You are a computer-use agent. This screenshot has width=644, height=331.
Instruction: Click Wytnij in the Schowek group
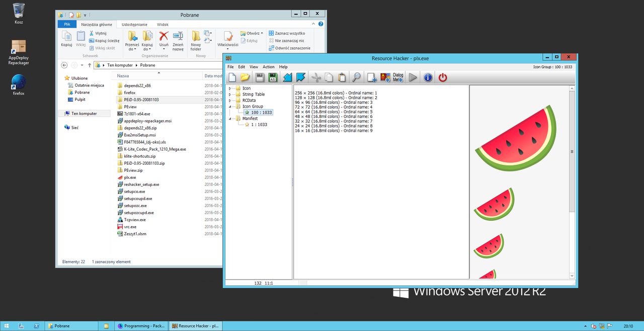[x=98, y=33]
